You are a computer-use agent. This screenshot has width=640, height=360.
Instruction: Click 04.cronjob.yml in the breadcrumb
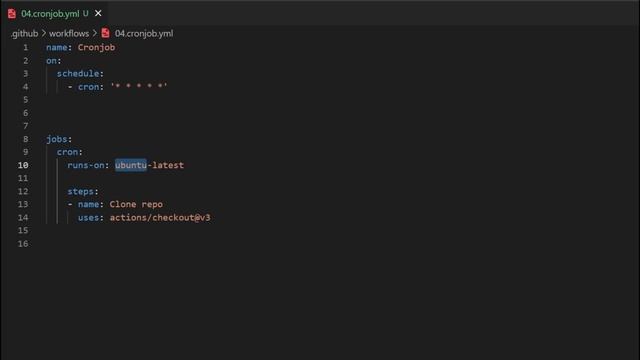pos(144,33)
